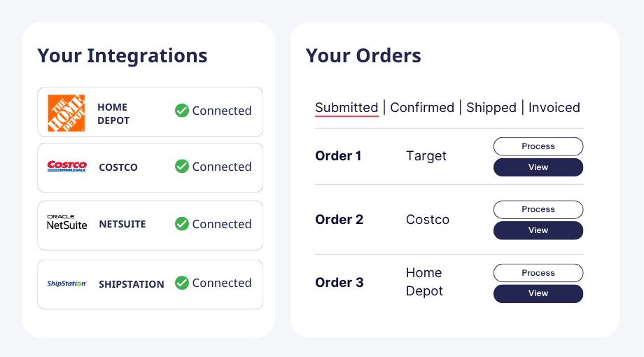The width and height of the screenshot is (644, 357).
Task: Click the Costco Wholesale logo icon
Action: (x=66, y=167)
